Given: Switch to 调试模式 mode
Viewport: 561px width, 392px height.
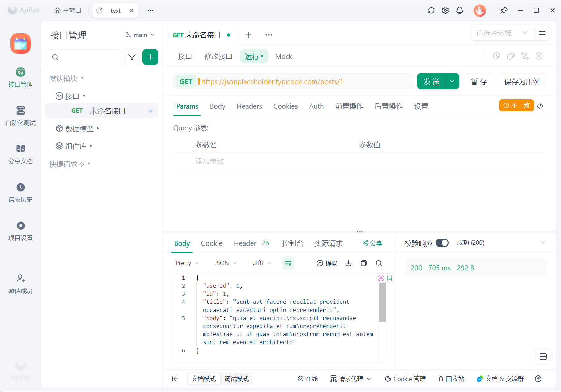Looking at the screenshot, I should (x=237, y=379).
